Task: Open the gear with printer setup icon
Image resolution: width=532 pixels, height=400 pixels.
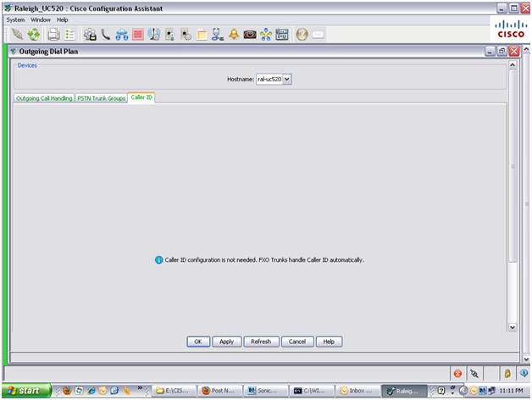Action: 90,34
